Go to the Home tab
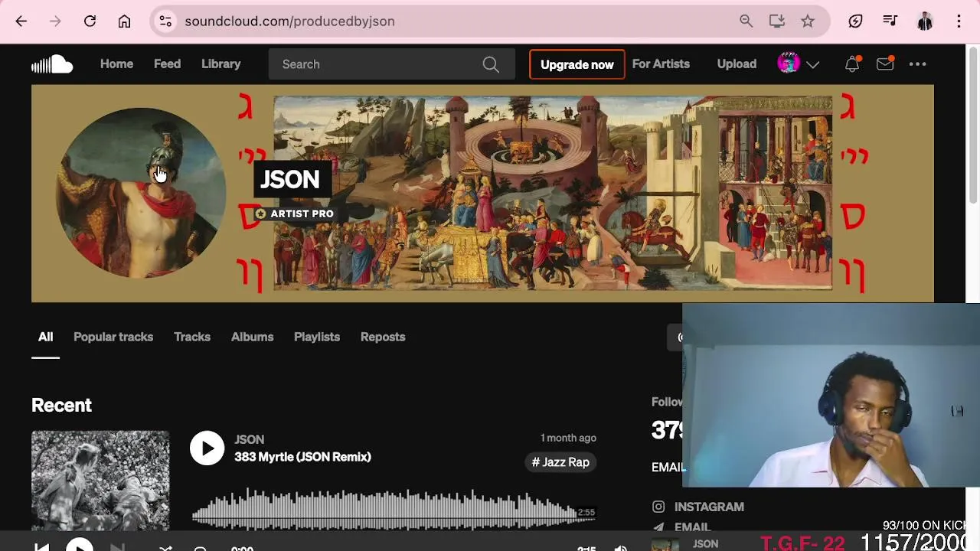 click(x=116, y=64)
